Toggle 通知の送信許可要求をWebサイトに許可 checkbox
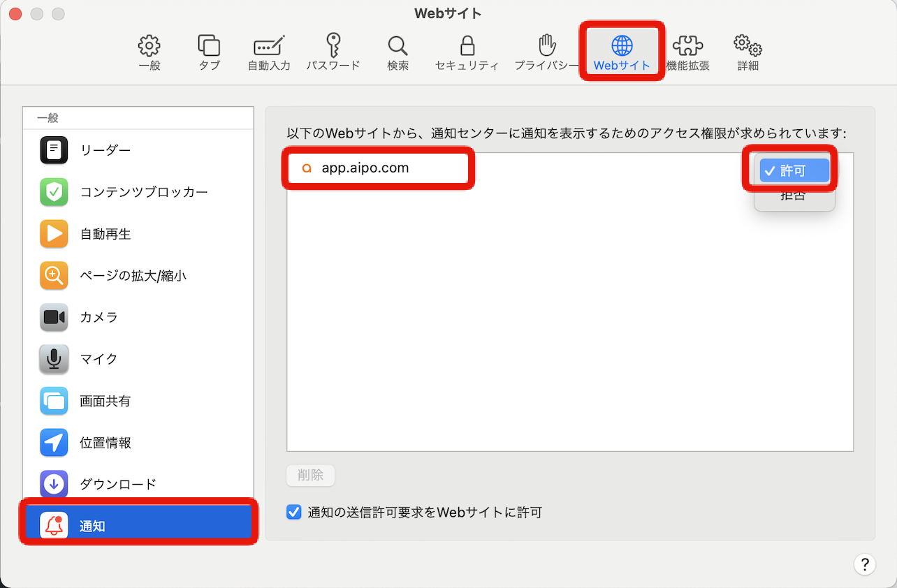This screenshot has width=897, height=588. (x=293, y=512)
